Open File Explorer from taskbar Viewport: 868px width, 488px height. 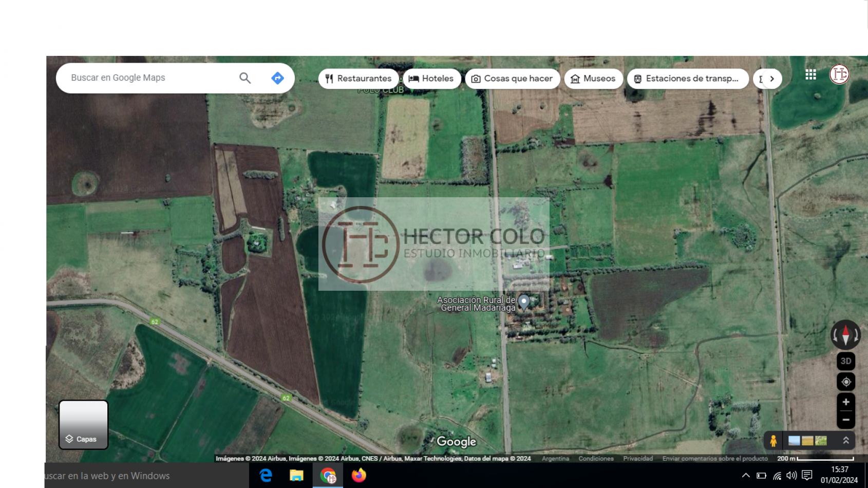click(x=296, y=476)
